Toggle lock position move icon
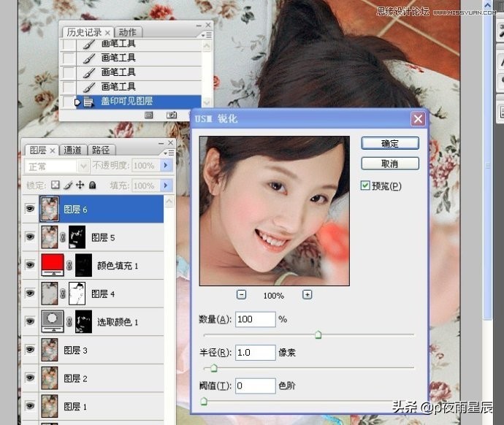Viewport: 504px width, 425px height. (80, 185)
